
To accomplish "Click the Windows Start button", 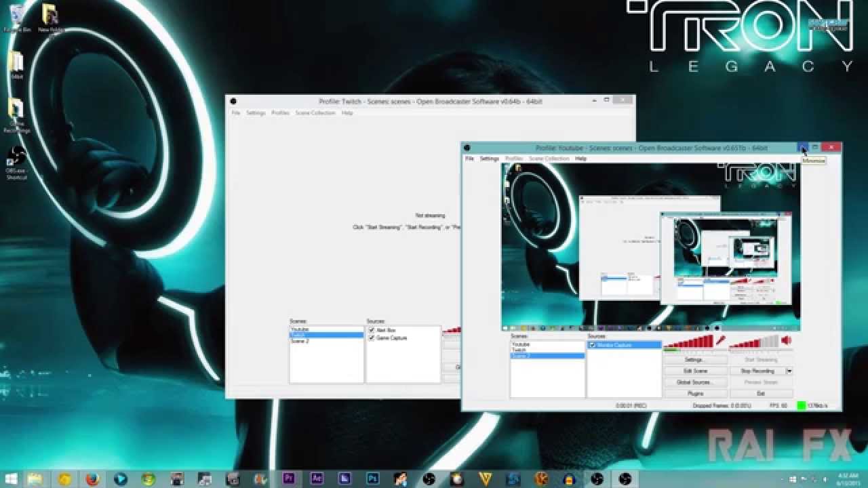I will [10, 479].
